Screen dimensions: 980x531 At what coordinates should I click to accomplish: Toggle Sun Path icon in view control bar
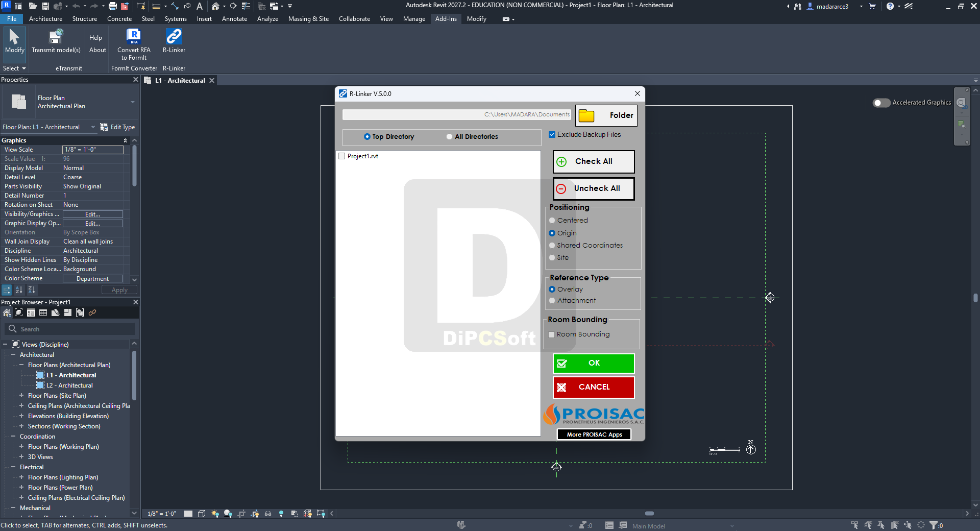click(215, 514)
